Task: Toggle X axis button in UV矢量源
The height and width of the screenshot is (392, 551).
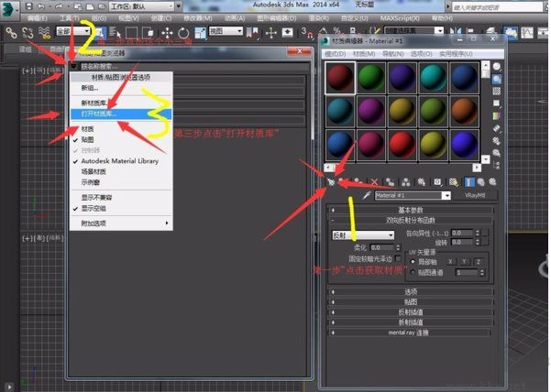Action: pos(450,261)
